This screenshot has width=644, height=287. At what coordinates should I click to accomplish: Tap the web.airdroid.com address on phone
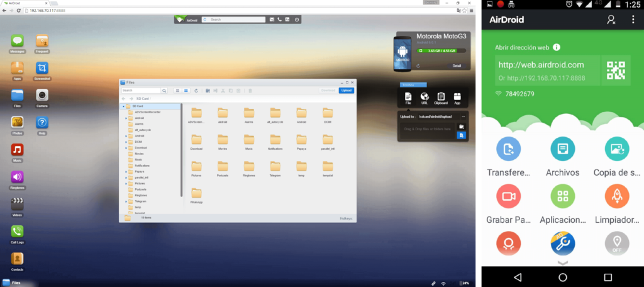coord(541,65)
